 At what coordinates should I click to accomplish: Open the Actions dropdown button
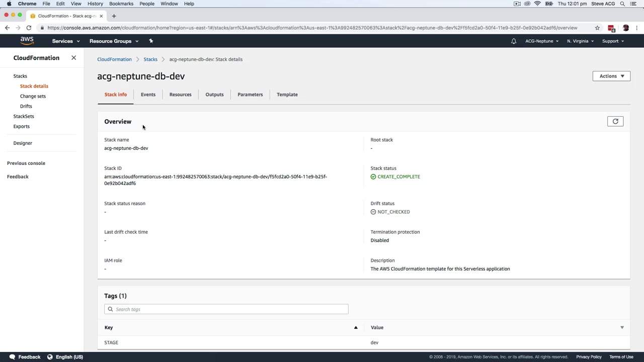coord(611,76)
